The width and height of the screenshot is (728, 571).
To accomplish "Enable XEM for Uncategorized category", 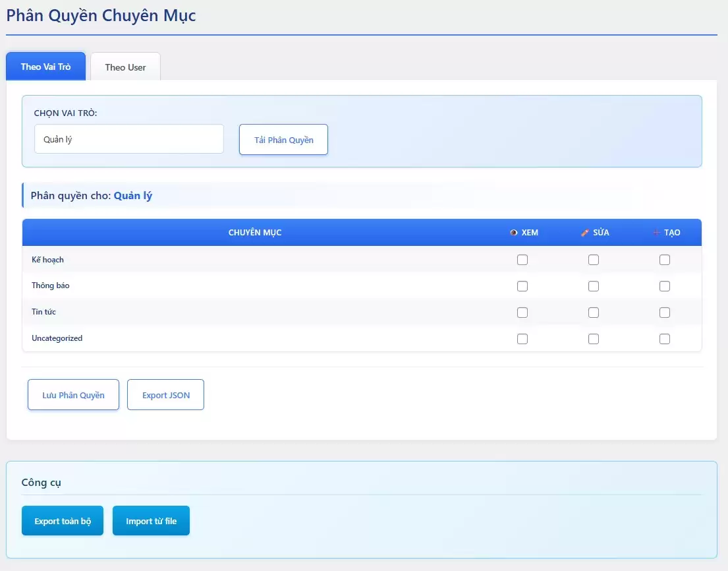I will click(x=522, y=339).
